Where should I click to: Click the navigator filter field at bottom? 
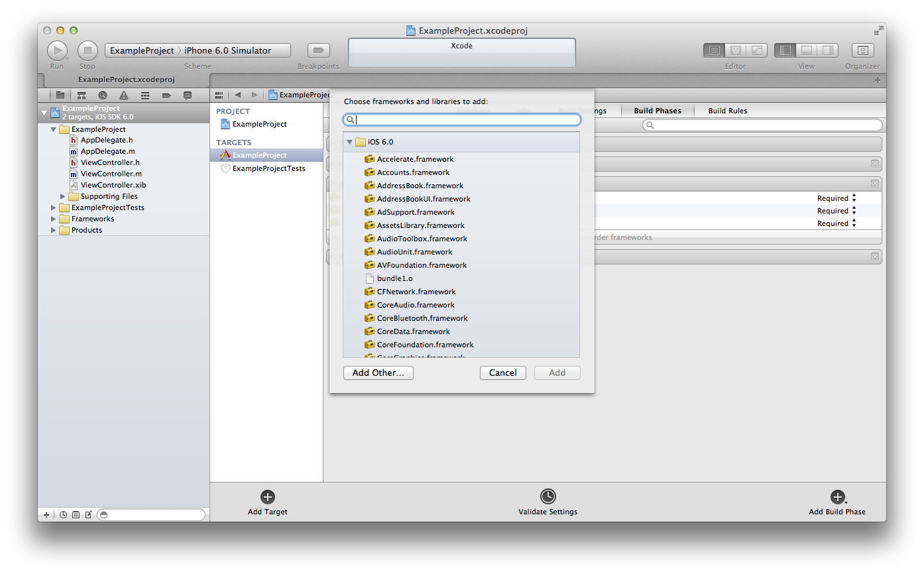pos(151,514)
